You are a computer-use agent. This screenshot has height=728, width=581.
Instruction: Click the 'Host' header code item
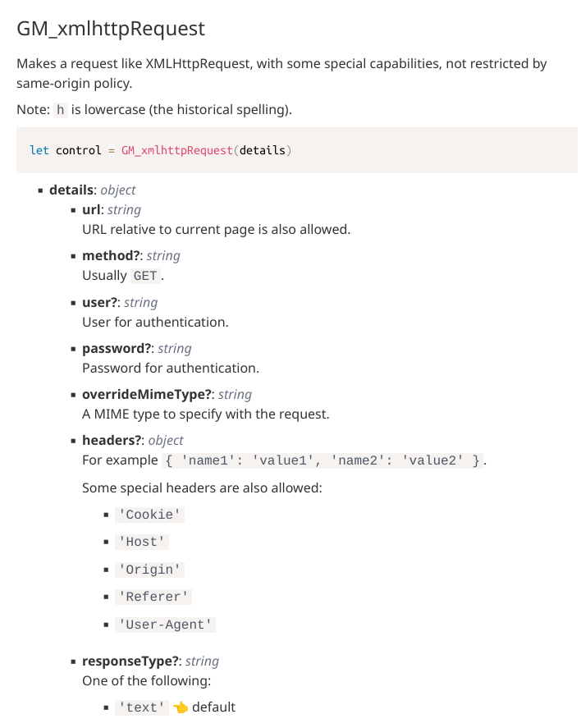pos(142,542)
